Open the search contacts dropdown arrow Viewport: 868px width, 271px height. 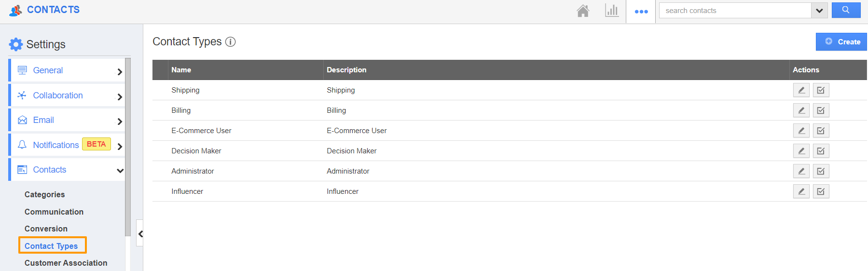(x=819, y=11)
